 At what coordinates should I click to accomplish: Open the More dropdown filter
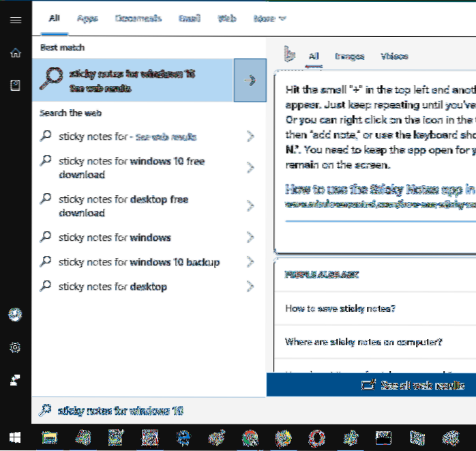(269, 19)
